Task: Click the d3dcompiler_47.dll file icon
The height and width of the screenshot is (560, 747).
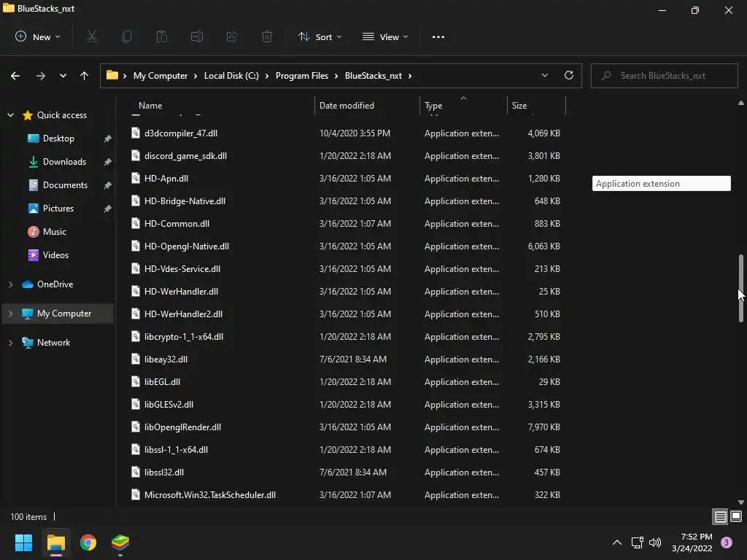Action: [x=136, y=133]
